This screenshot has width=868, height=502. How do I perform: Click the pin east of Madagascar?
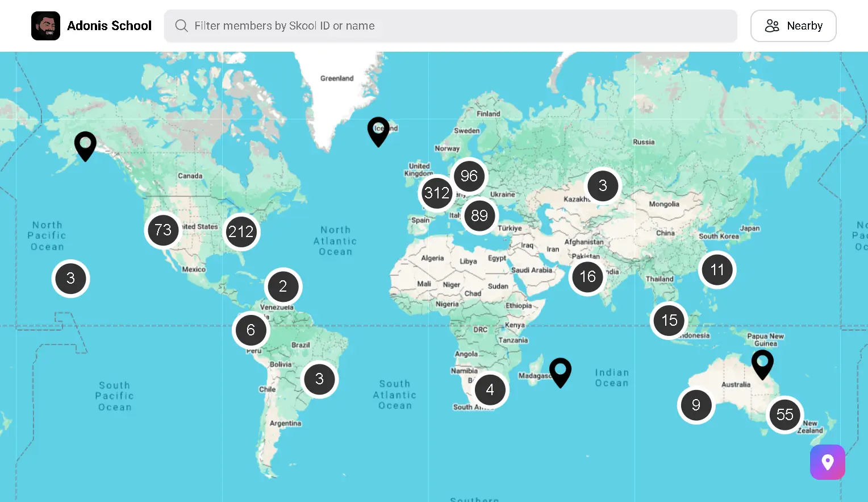click(560, 371)
